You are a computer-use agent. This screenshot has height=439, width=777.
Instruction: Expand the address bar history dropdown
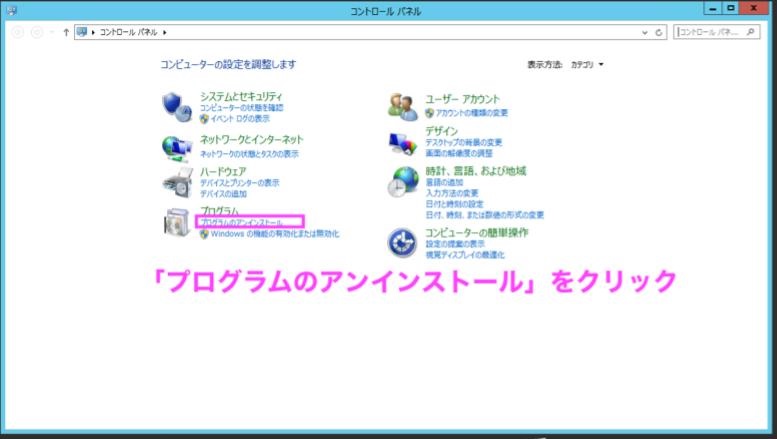pyautogui.click(x=647, y=32)
